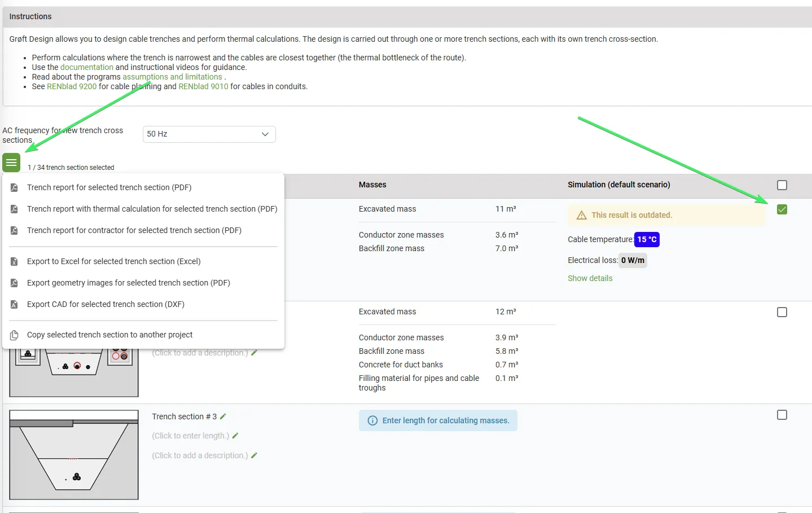Click pencil icon beside 'Click to enter length'
The width and height of the screenshot is (812, 513).
[235, 436]
